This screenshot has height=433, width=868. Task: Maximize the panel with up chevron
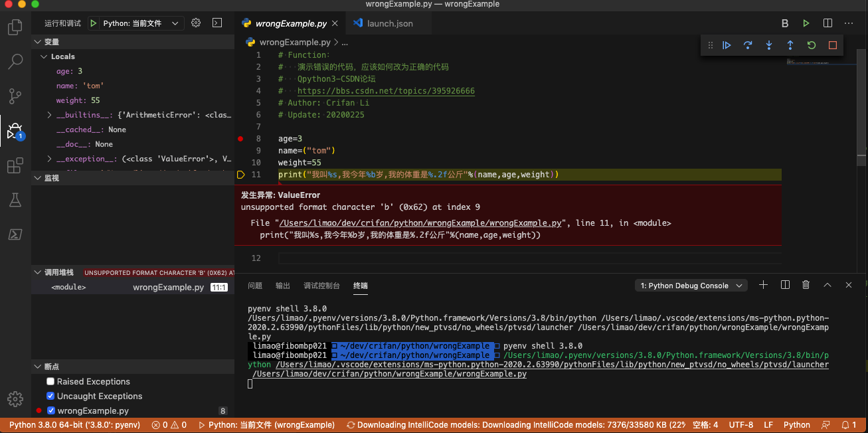[x=827, y=285]
